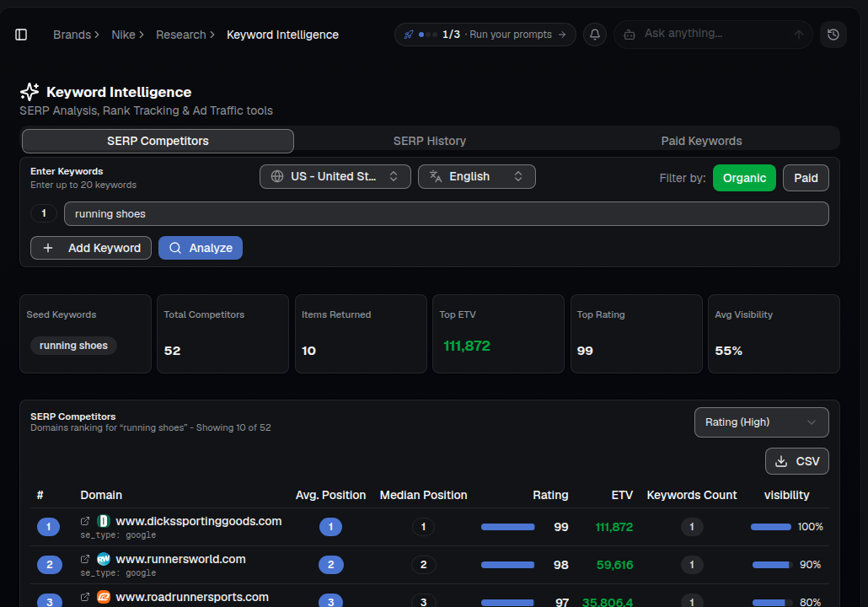868x607 pixels.
Task: Open the Rating (High) sort dropdown
Action: coord(761,422)
